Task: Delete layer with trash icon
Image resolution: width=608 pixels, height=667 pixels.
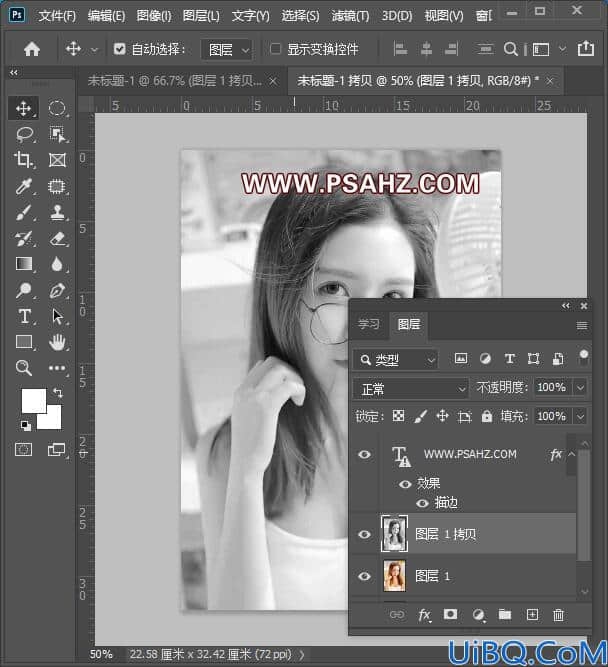Action: (x=558, y=615)
